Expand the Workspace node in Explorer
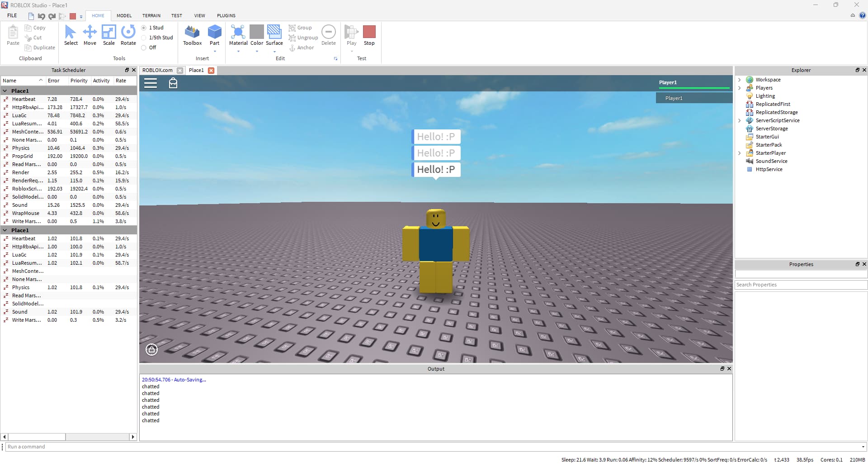The height and width of the screenshot is (467, 868). coord(740,80)
